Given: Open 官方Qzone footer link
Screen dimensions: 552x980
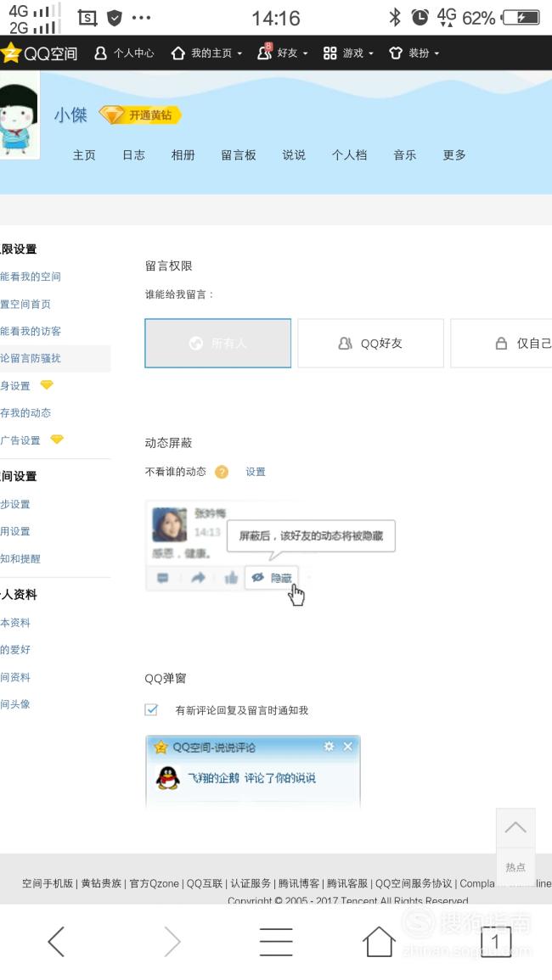Looking at the screenshot, I should pyautogui.click(x=154, y=883).
